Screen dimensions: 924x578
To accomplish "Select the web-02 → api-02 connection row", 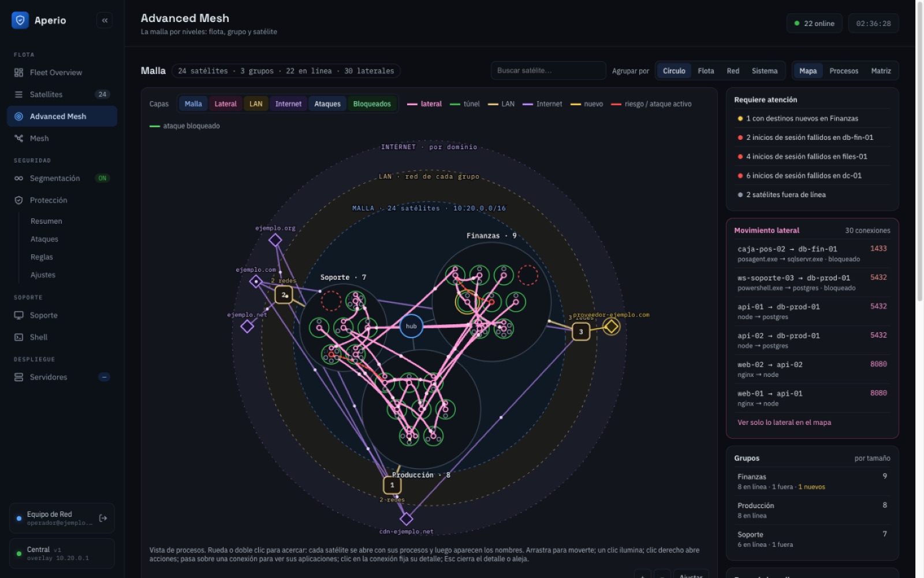I will [x=812, y=369].
